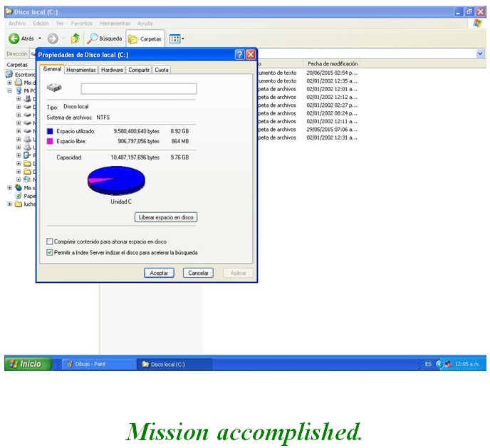
Task: Switch to Dibujo - Paint in taskbar
Action: [100, 364]
